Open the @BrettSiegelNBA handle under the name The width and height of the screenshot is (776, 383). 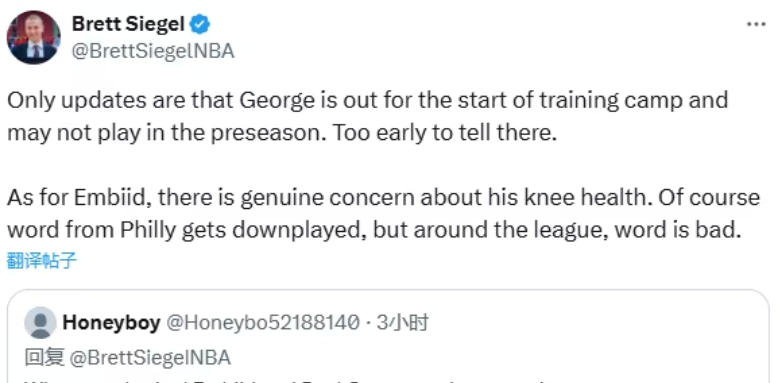tap(153, 51)
